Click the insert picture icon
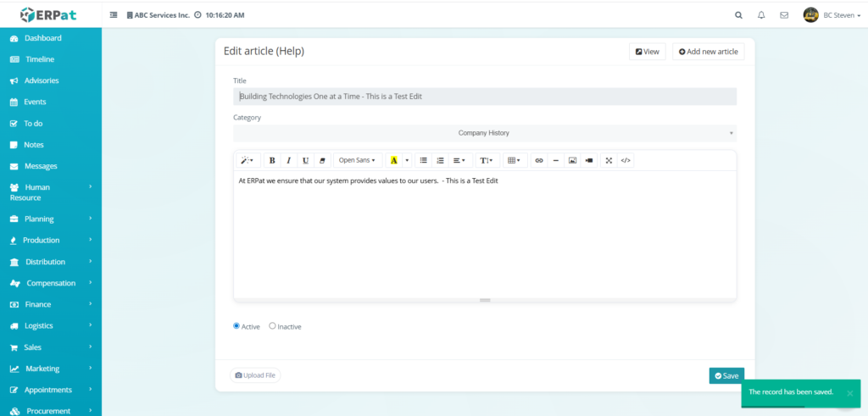The image size is (868, 416). (572, 160)
